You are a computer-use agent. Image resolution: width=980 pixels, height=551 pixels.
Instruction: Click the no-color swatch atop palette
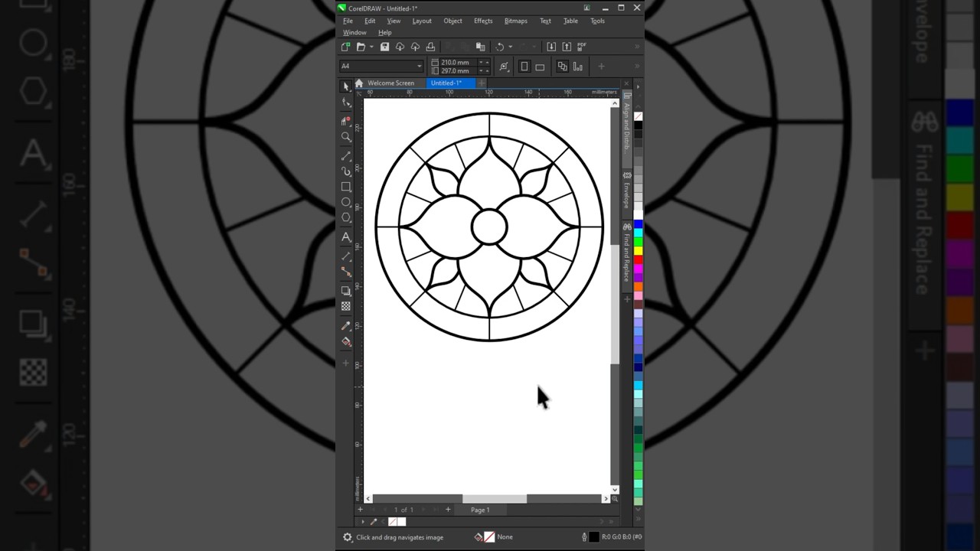[638, 116]
